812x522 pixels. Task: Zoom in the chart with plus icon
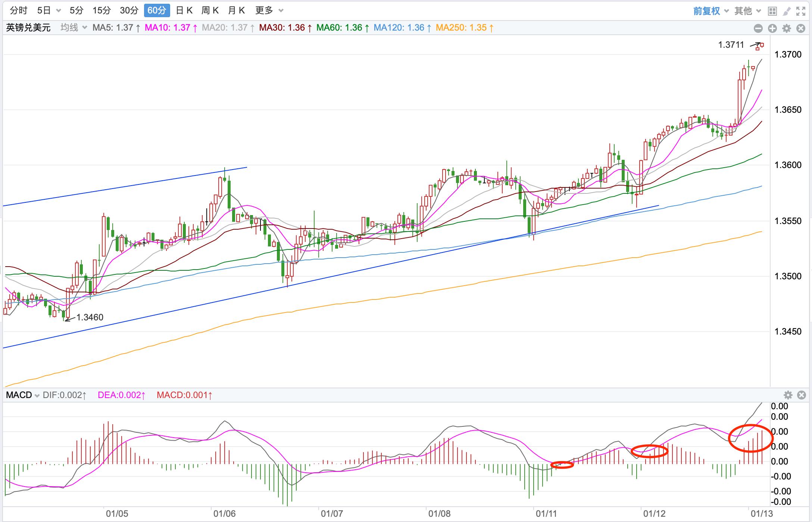(772, 28)
